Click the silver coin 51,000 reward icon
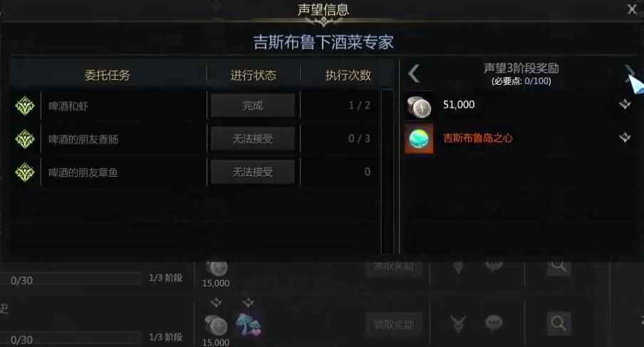This screenshot has height=347, width=644. (x=419, y=106)
